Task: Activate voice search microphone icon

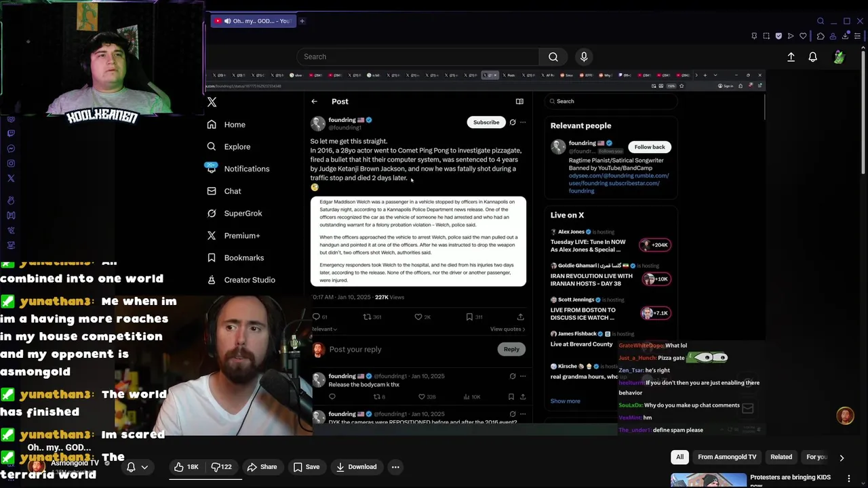Action: coord(584,57)
